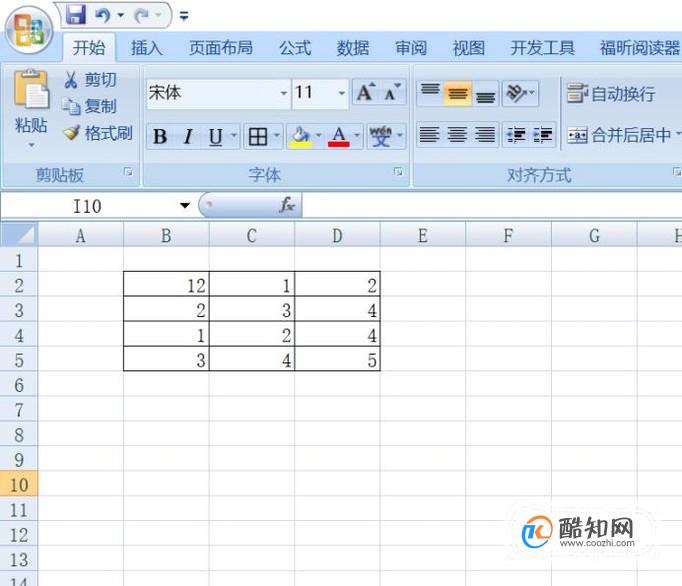The image size is (682, 586).
Task: Select row 10 header
Action: tap(19, 484)
